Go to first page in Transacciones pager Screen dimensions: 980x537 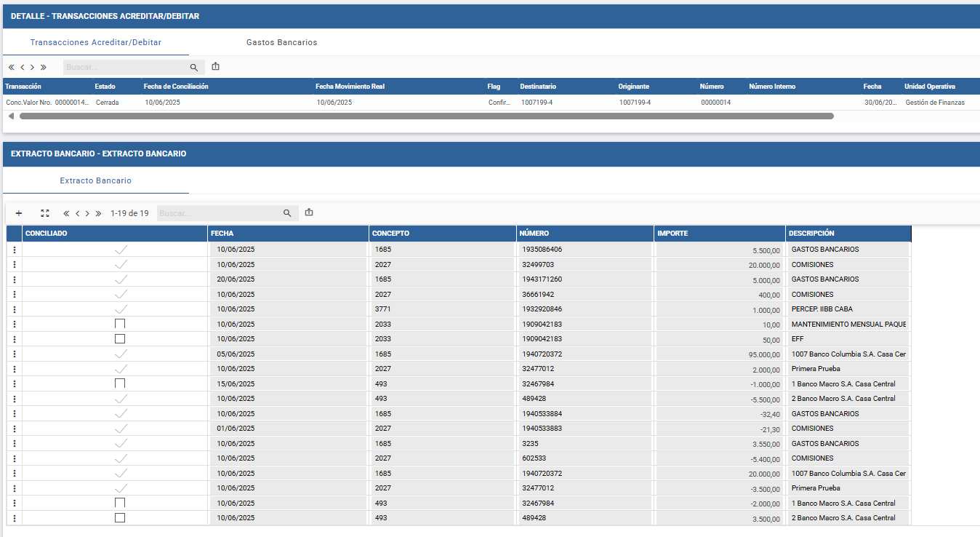pos(12,67)
